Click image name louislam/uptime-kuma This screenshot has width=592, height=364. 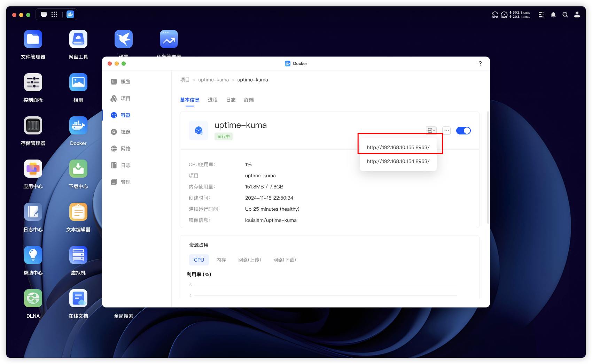tap(271, 220)
